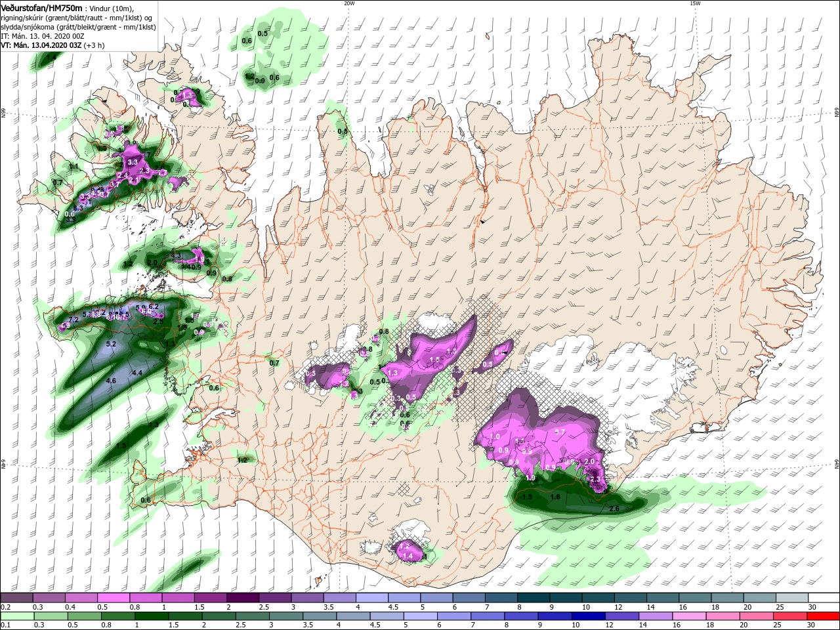840x630 pixels.
Task: Click the map title 'Veðurstofan/HM750m'
Action: (x=41, y=8)
